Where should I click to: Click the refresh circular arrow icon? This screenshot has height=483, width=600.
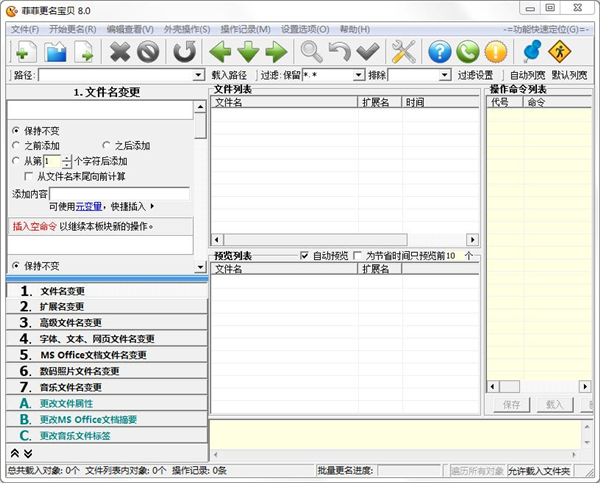point(184,51)
